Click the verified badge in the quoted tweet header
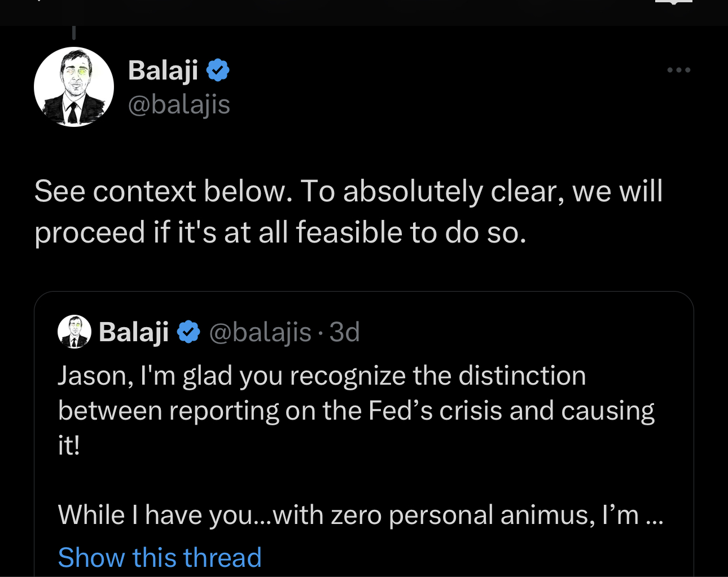Image resolution: width=728 pixels, height=577 pixels. (188, 332)
